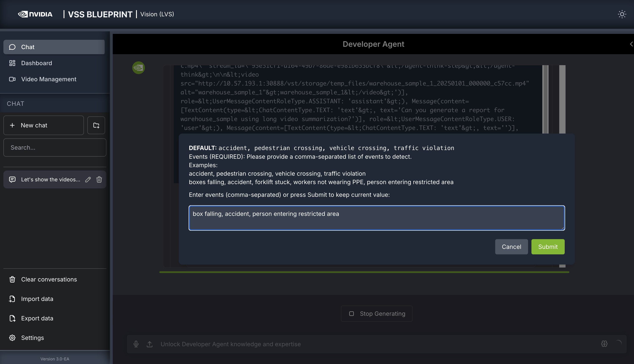Toggle light theme with sun icon
The width and height of the screenshot is (634, 364).
tap(622, 14)
